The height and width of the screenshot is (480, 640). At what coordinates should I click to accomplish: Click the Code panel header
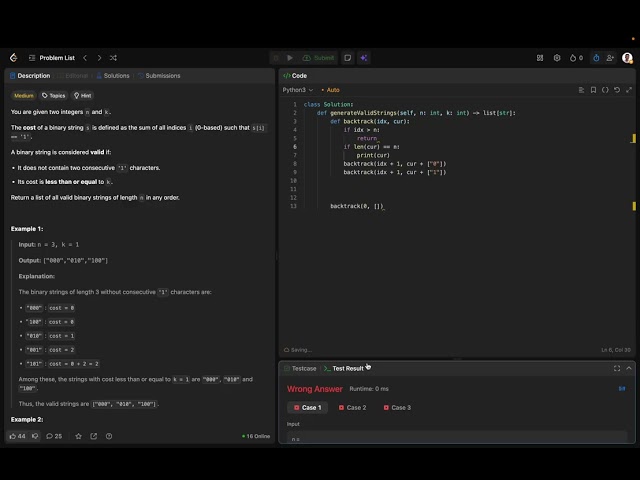coord(295,76)
